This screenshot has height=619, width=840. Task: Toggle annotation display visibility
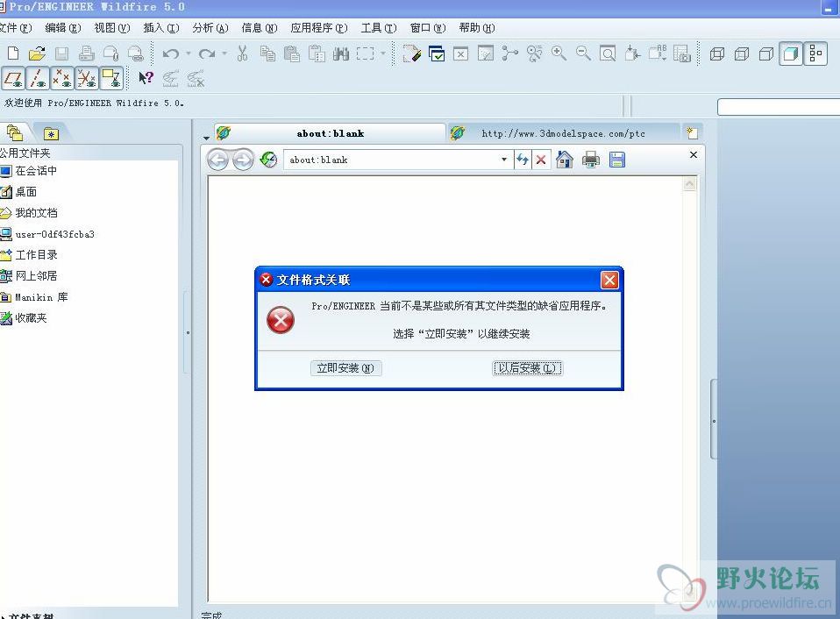pos(111,78)
